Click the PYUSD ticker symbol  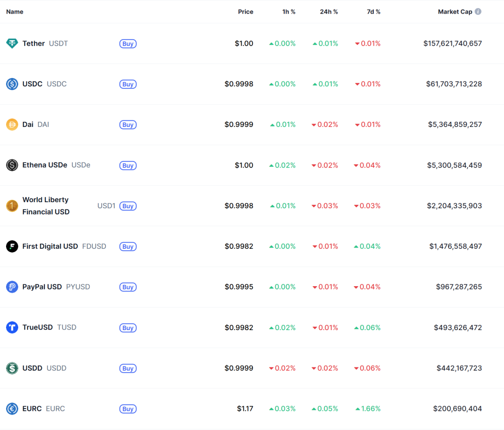pyautogui.click(x=78, y=287)
